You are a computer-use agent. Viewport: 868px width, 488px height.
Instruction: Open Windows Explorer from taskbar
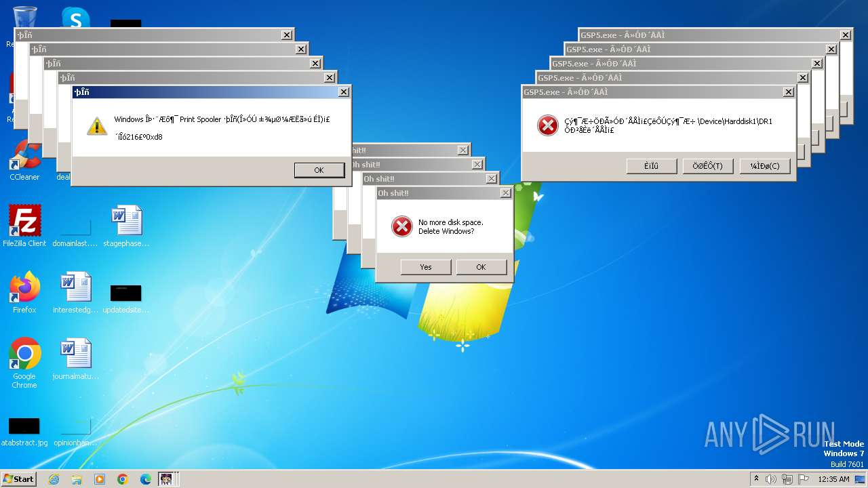[x=77, y=479]
